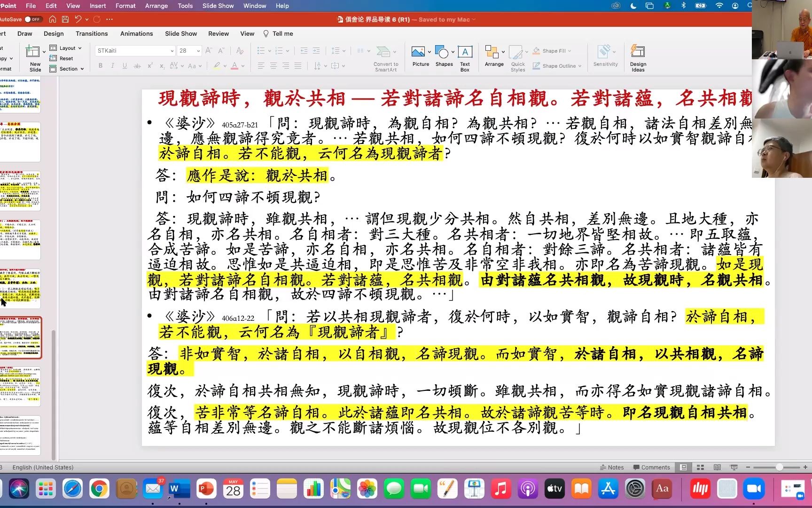Justify the paragraph text
The height and width of the screenshot is (508, 812).
297,66
